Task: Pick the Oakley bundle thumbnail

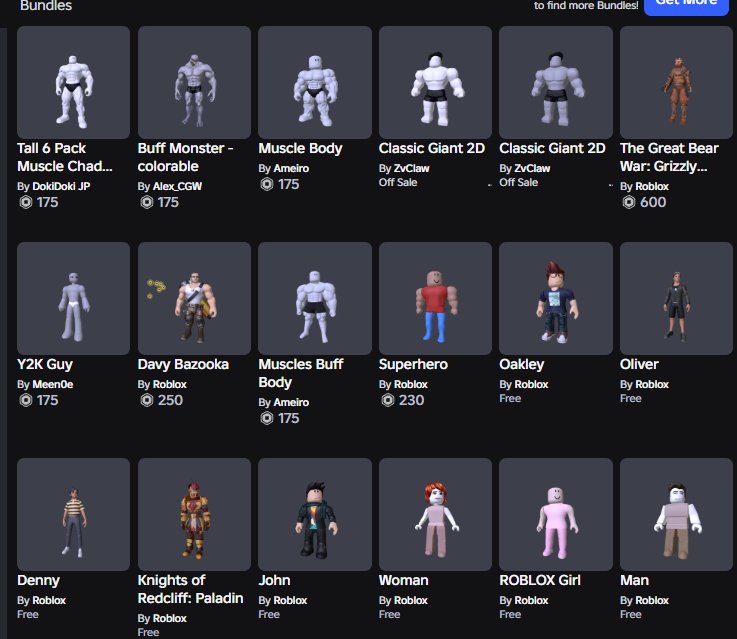Action: tap(556, 298)
